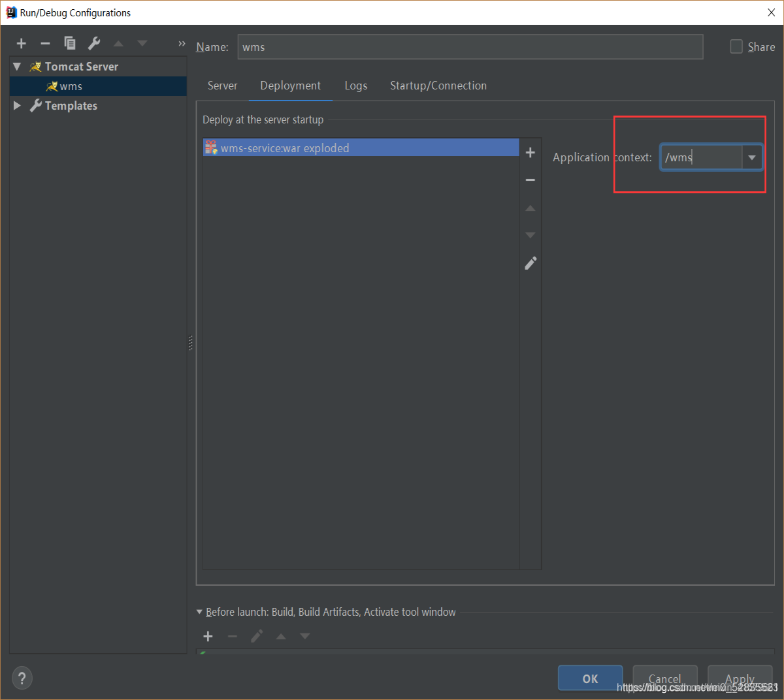The width and height of the screenshot is (784, 700).
Task: Open Edit Templates wrench icon
Action: pos(94,44)
